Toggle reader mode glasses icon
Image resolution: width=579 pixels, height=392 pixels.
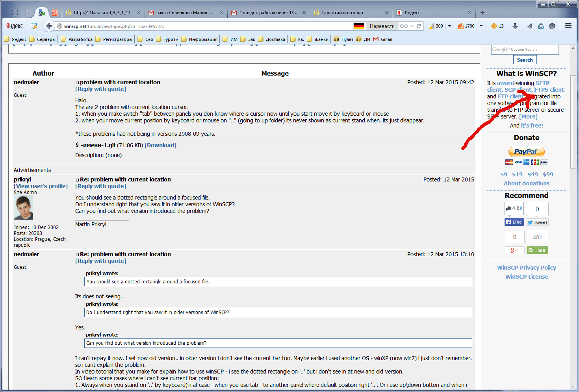pyautogui.click(x=404, y=26)
